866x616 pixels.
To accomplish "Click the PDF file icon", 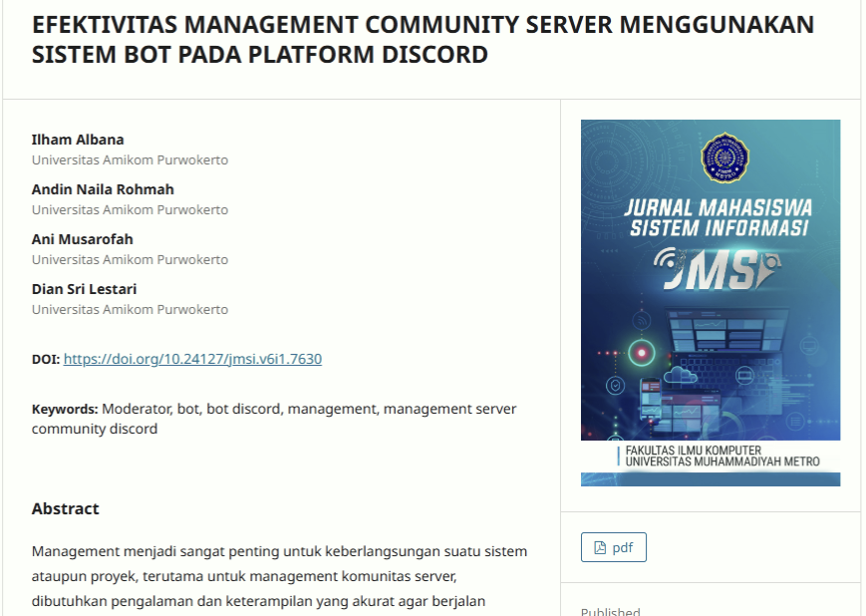I will tap(600, 548).
